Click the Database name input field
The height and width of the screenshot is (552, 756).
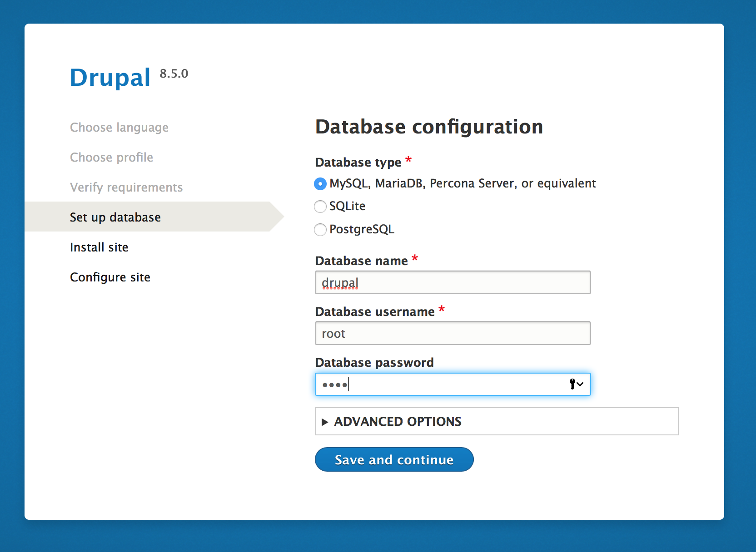pos(453,282)
